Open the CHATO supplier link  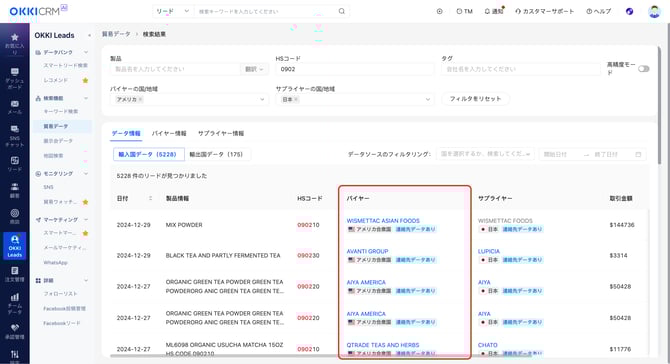[488, 345]
